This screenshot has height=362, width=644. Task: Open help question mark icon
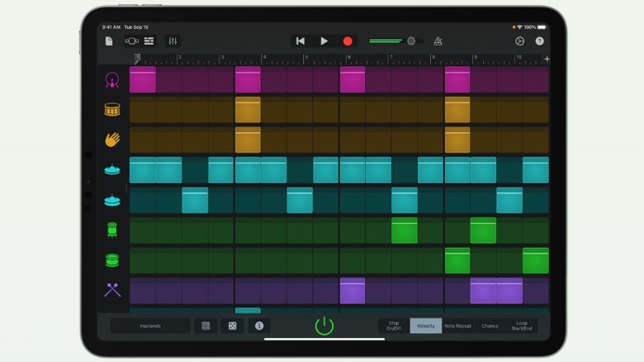tap(540, 41)
